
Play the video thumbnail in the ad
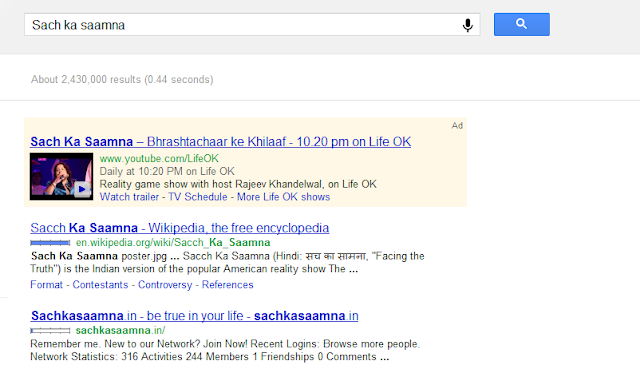tap(61, 176)
